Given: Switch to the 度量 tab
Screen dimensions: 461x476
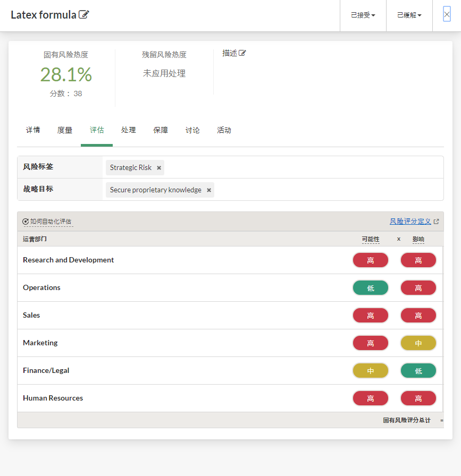Looking at the screenshot, I should 65,130.
